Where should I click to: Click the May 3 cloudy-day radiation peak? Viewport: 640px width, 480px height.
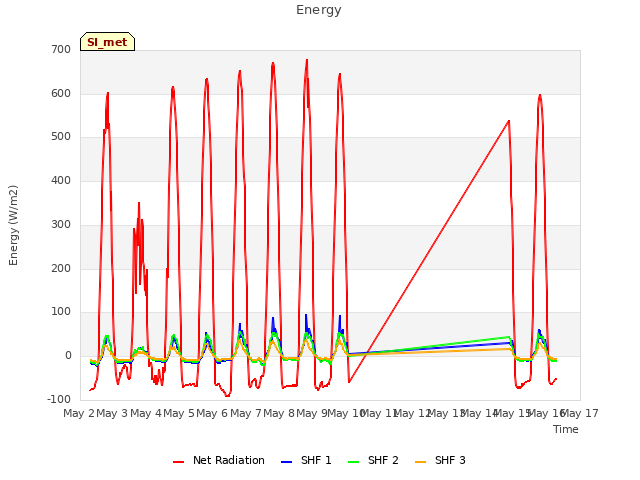pos(139,203)
